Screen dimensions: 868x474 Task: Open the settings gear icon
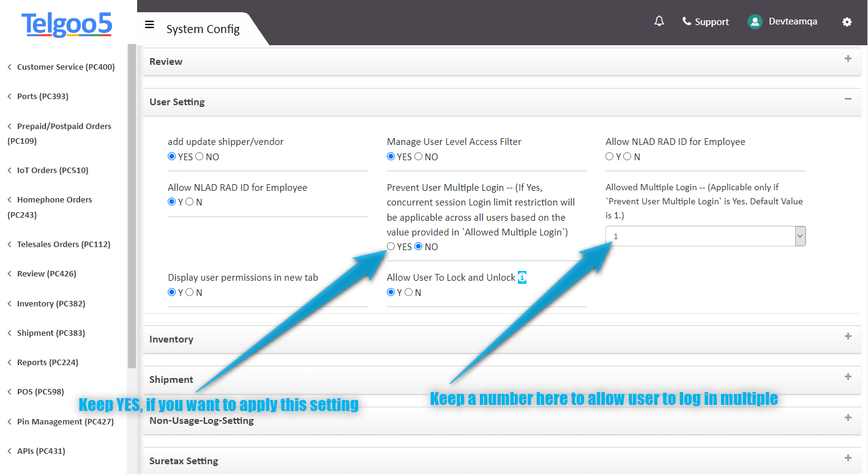pyautogui.click(x=847, y=22)
